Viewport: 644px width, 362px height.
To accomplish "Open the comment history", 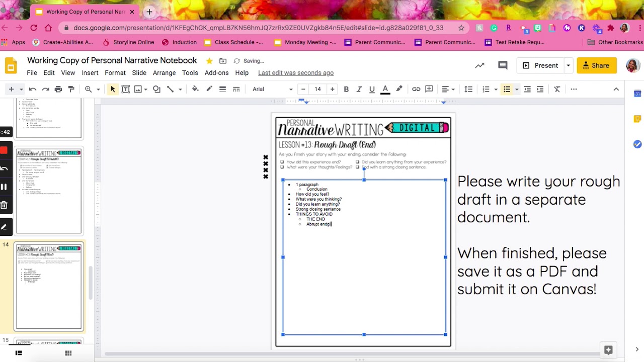I will (x=503, y=65).
